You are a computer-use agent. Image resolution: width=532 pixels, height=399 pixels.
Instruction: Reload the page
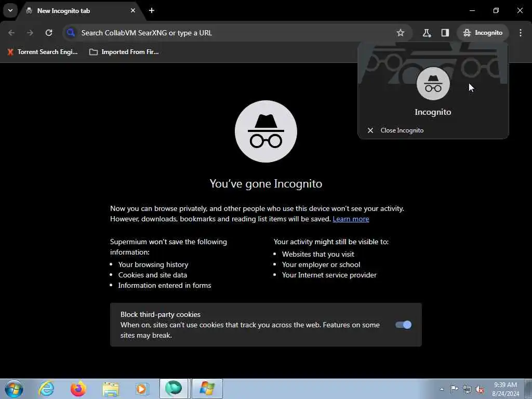click(49, 33)
